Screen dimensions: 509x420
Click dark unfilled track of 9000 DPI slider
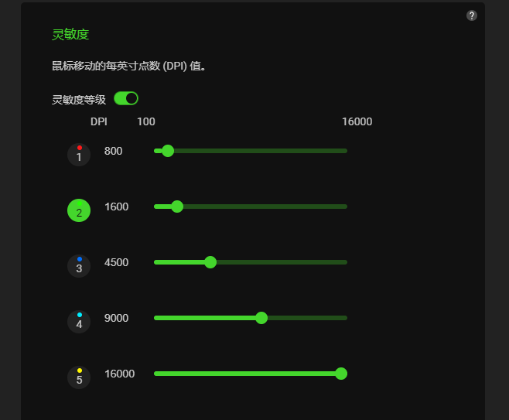pos(309,318)
